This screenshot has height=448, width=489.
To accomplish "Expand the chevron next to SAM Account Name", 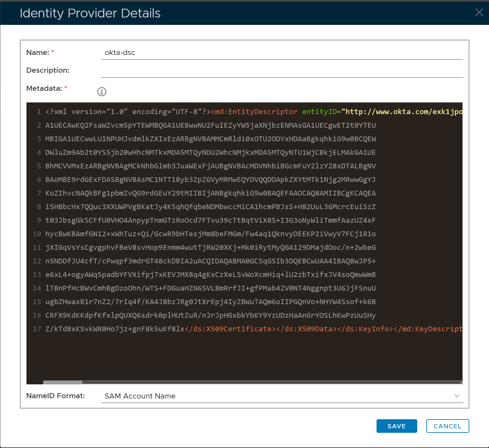I will (x=457, y=396).
